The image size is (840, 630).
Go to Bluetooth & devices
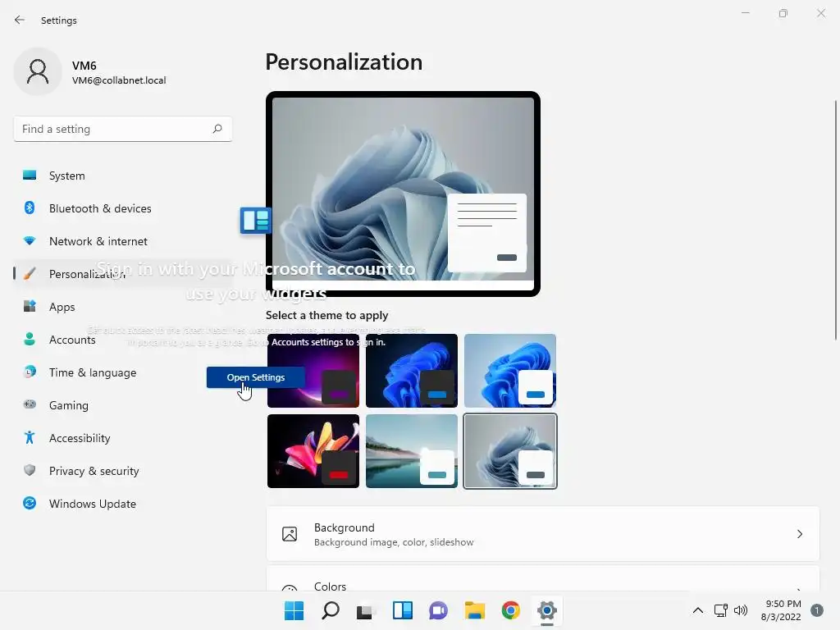click(123, 208)
